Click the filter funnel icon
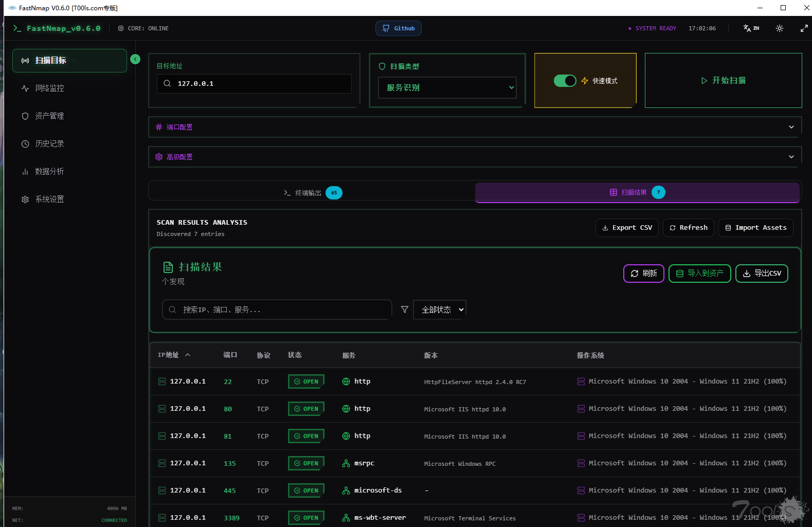The image size is (812, 527). [405, 310]
